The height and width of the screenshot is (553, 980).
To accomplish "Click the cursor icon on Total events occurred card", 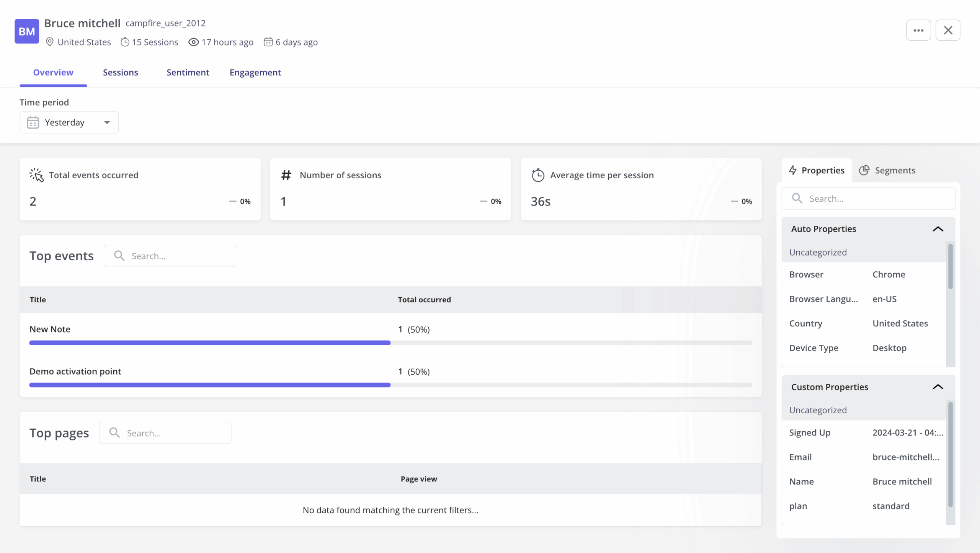I will click(x=36, y=175).
